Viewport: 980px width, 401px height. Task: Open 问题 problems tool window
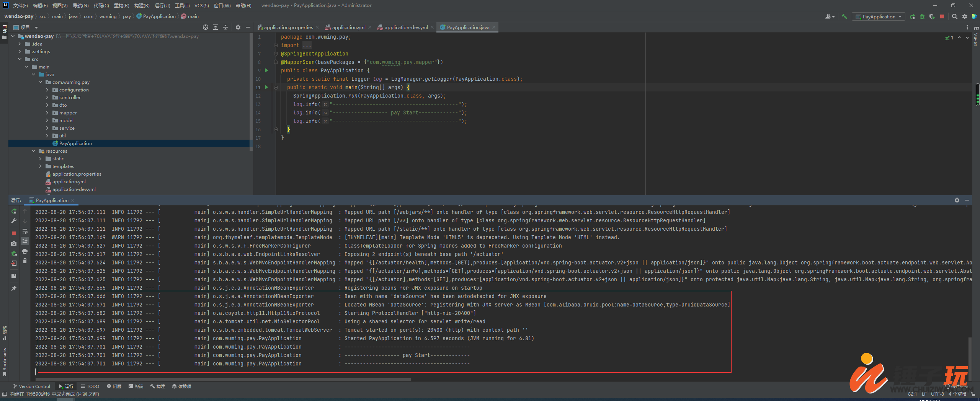(114, 386)
